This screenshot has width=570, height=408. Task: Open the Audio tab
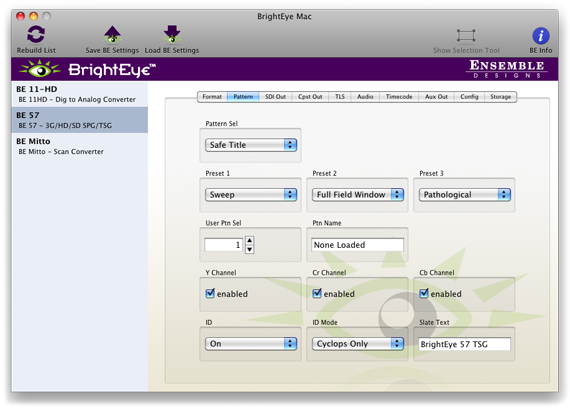[365, 97]
